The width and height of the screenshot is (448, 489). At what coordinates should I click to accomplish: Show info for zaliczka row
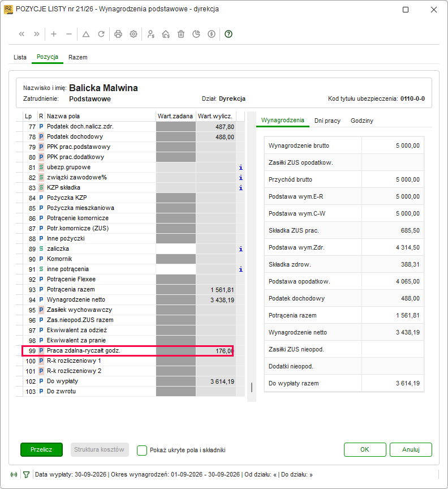click(x=240, y=249)
